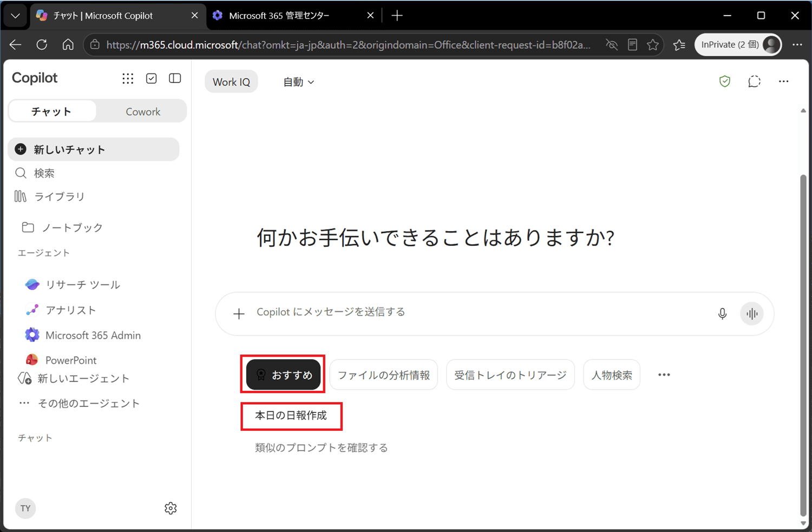This screenshot has height=532, width=812.
Task: Switch to the Cowork tab
Action: pyautogui.click(x=143, y=111)
